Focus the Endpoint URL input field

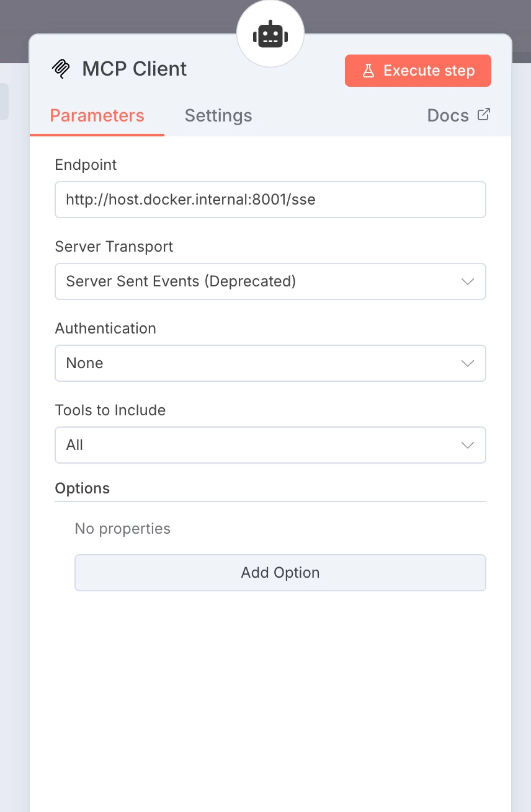[x=270, y=200]
